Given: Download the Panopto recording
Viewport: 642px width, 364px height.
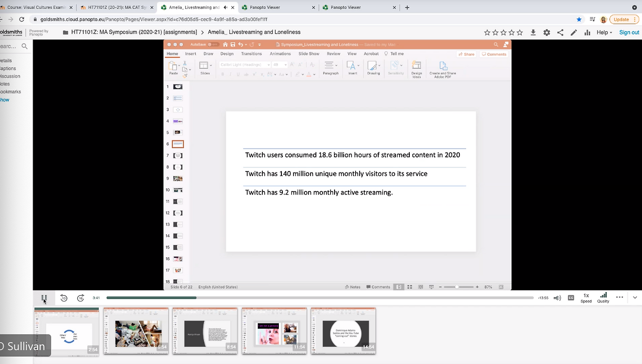Looking at the screenshot, I should click(x=533, y=32).
